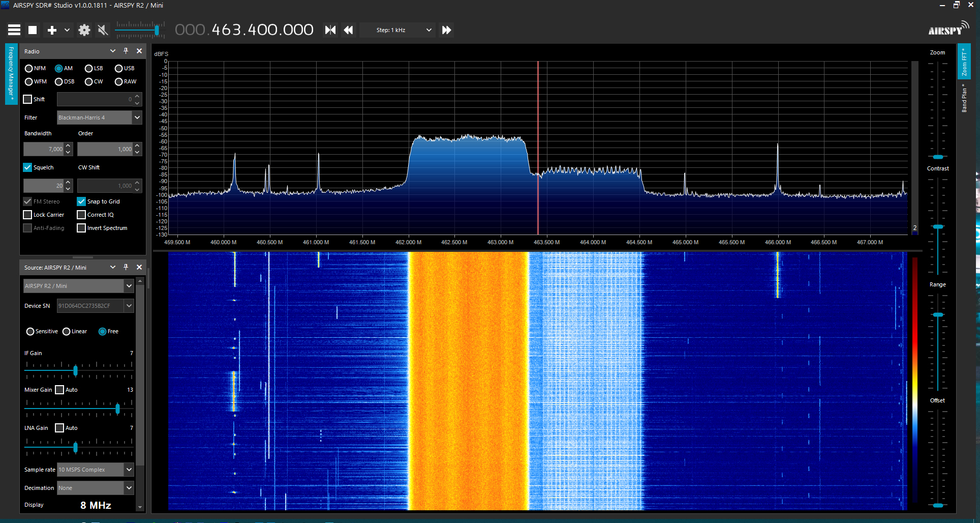Open the Frequency Manager side tab
Screen dimensions: 980x523
[11, 74]
